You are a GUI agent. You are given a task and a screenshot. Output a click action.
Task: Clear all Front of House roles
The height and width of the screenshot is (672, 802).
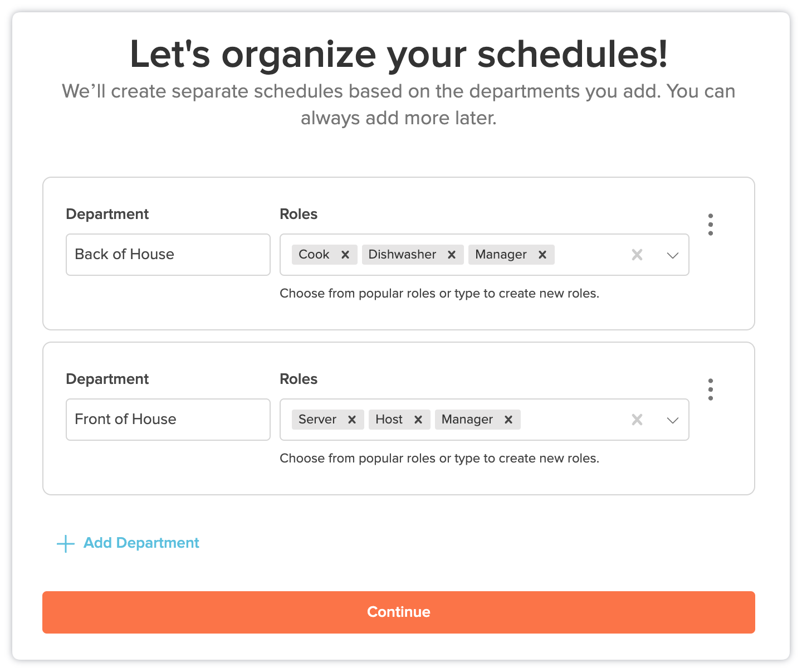[x=637, y=420]
